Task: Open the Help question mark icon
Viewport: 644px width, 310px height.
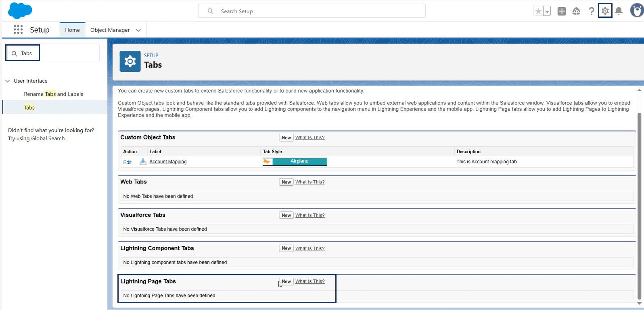Action: (591, 11)
